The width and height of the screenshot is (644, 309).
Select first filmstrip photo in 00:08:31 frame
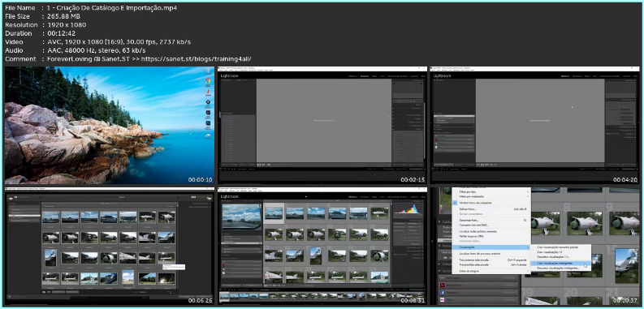(x=224, y=296)
